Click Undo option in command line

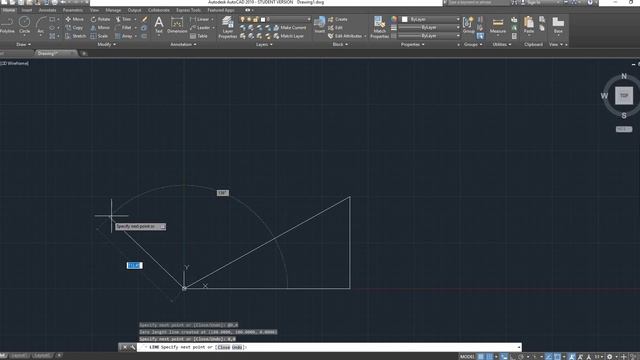[237, 347]
